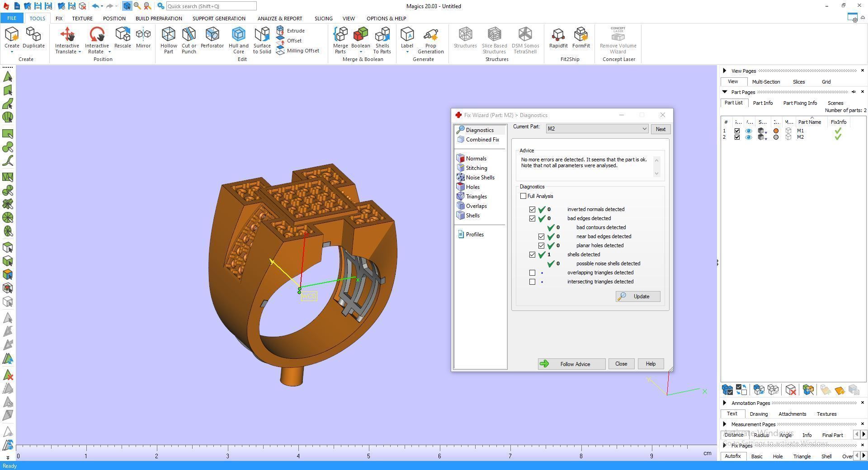
Task: Expand the Create dropdown arrow
Action: tap(12, 52)
